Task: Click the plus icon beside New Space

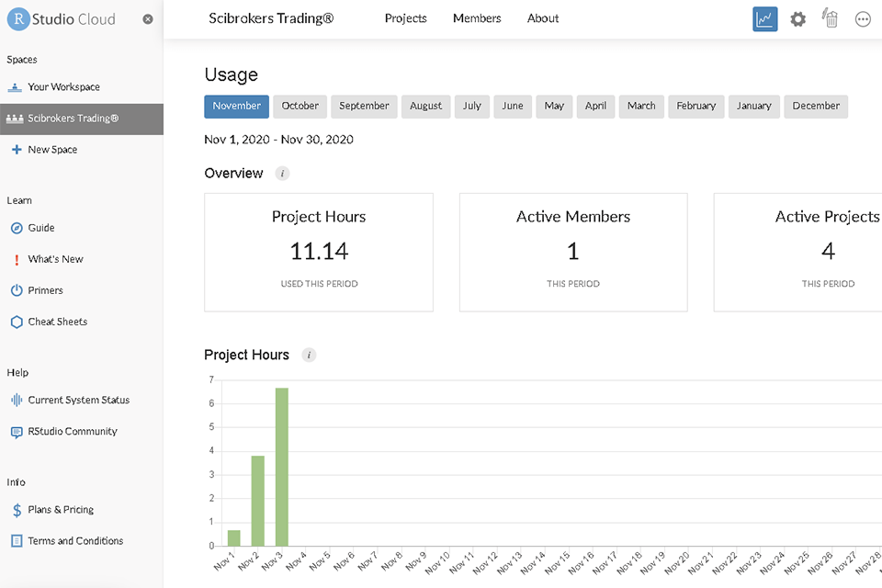Action: 17,150
